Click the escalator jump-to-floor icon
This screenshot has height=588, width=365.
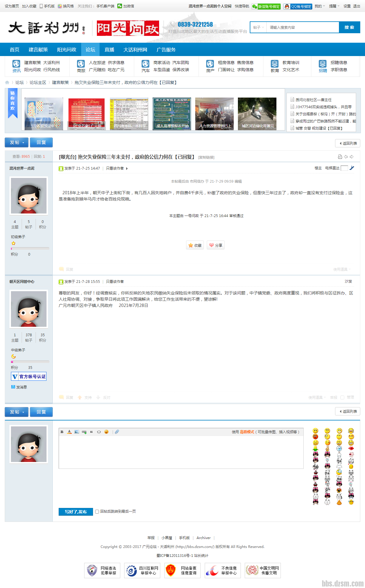352,168
